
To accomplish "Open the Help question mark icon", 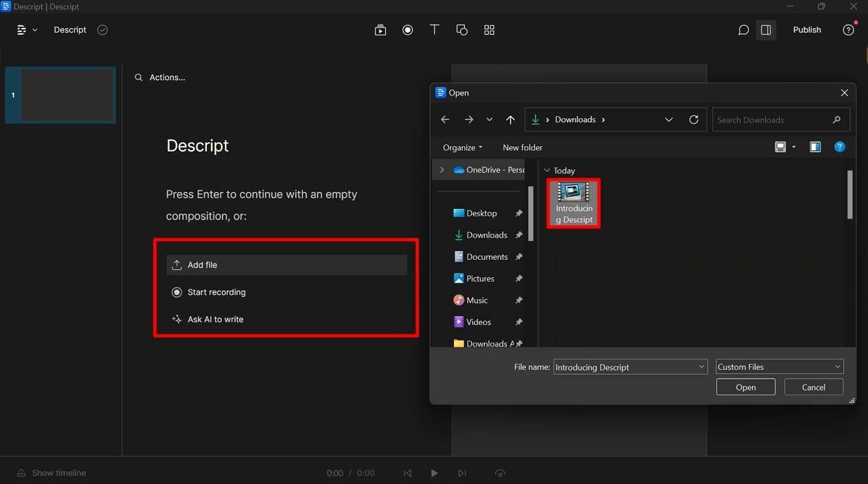I will point(848,30).
